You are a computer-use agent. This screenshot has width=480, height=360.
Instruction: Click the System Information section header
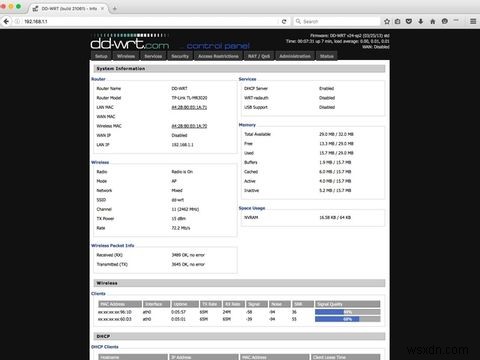[x=239, y=69]
